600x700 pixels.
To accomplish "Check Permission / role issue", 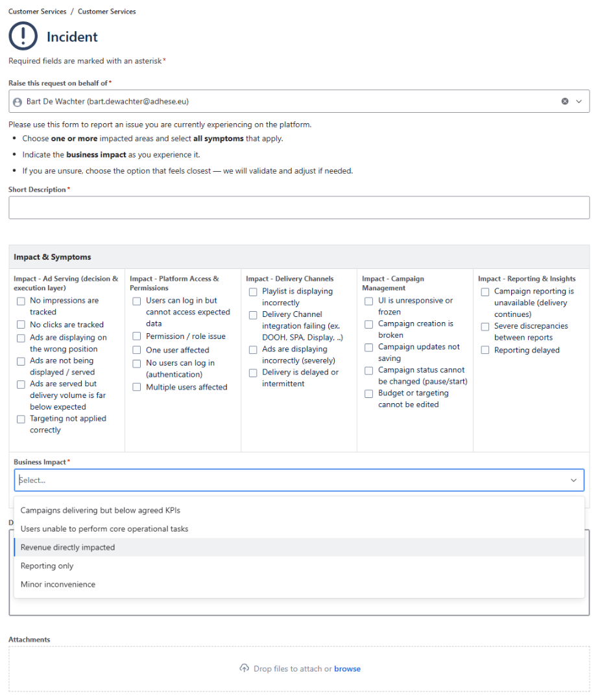I will (137, 336).
